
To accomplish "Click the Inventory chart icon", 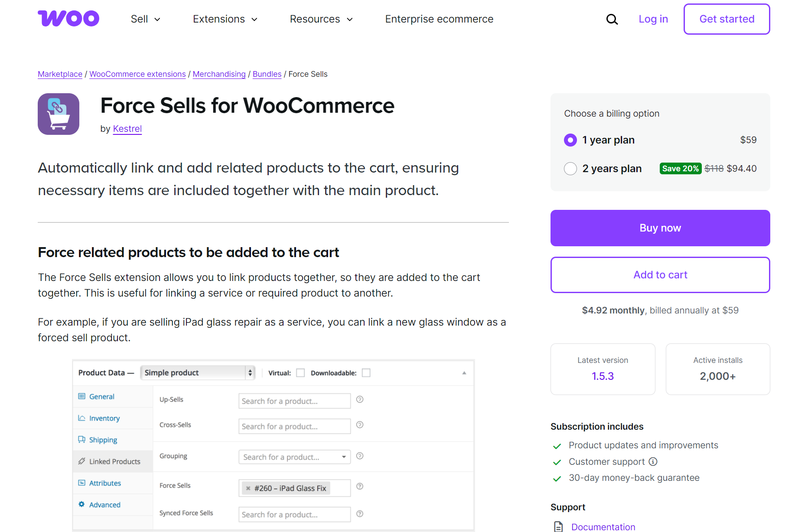I will 81,418.
